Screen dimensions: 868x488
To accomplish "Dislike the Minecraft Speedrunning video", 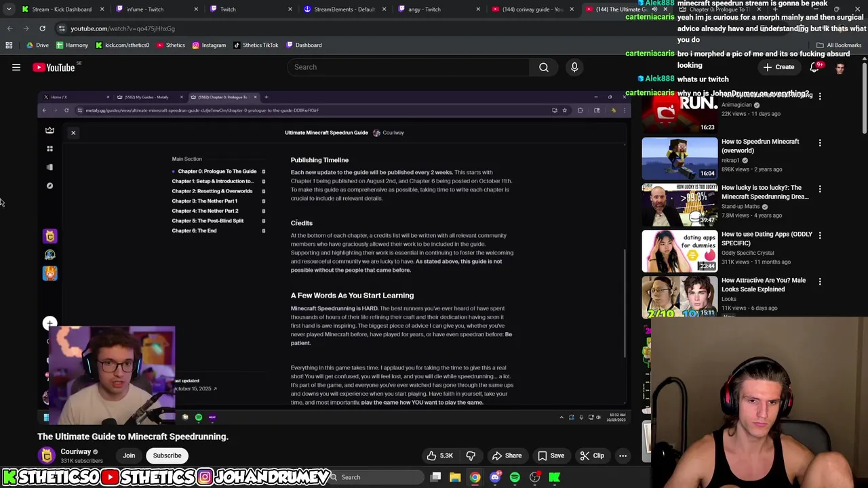I will tap(471, 455).
